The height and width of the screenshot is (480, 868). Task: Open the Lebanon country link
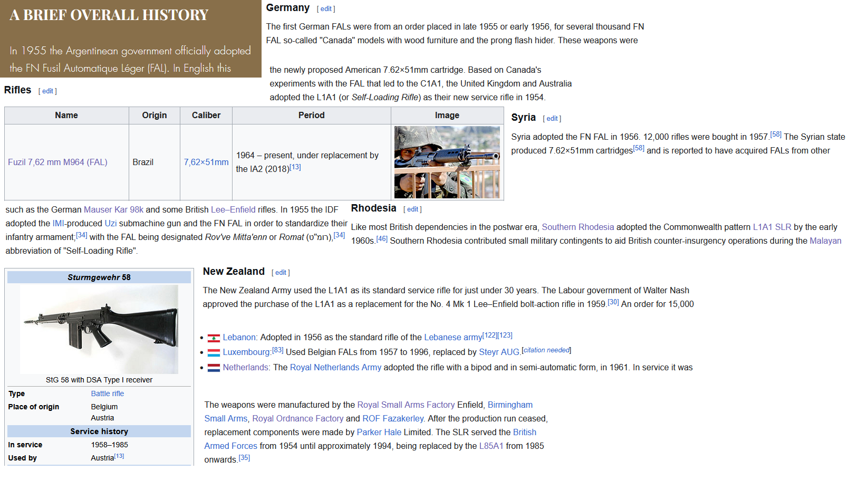tap(239, 338)
